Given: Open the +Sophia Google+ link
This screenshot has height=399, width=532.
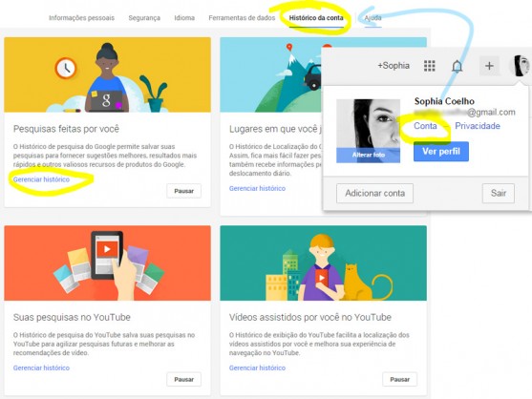Looking at the screenshot, I should pyautogui.click(x=394, y=66).
